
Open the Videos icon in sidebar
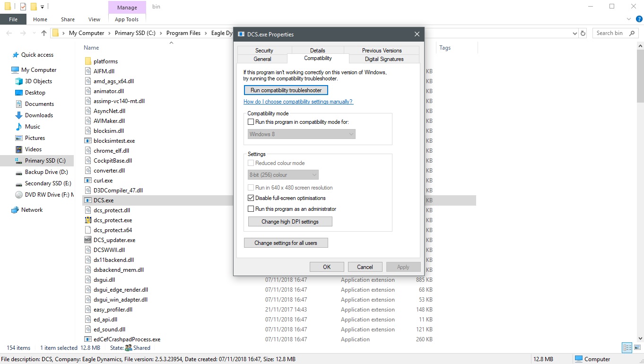coord(19,149)
